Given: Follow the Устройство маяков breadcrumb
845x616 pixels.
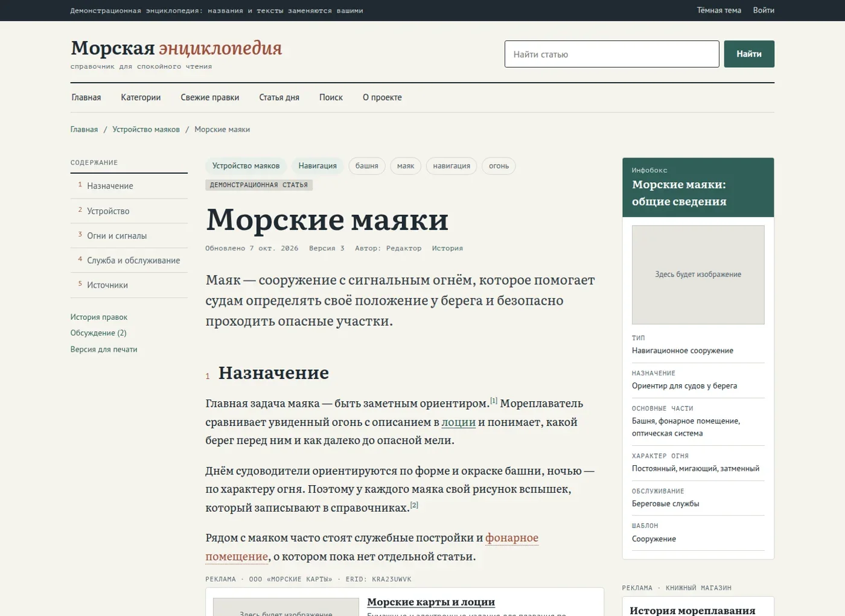Looking at the screenshot, I should (x=146, y=129).
